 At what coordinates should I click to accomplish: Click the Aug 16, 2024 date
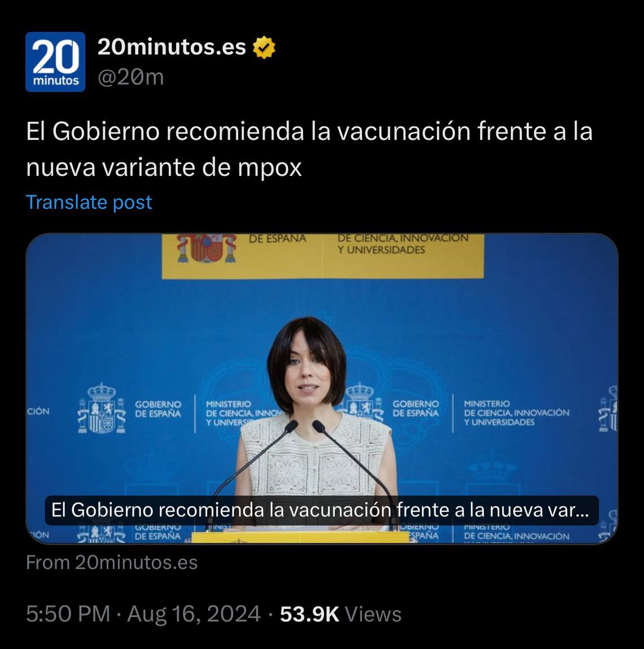tap(194, 614)
